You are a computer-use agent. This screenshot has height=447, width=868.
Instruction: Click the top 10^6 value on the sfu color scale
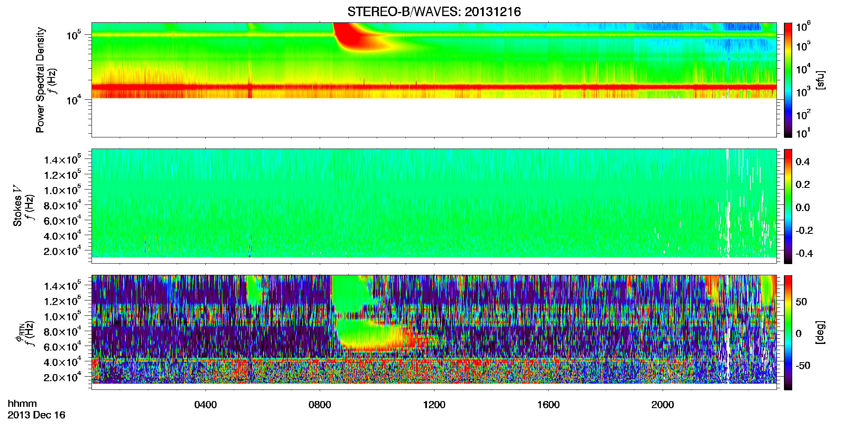point(803,26)
